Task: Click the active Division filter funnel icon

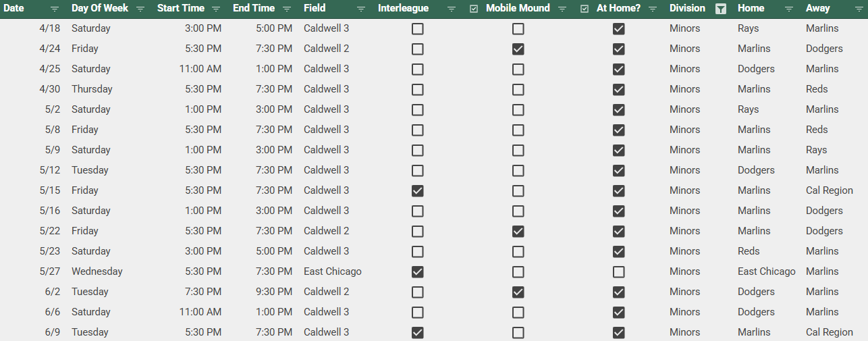Action: (721, 9)
